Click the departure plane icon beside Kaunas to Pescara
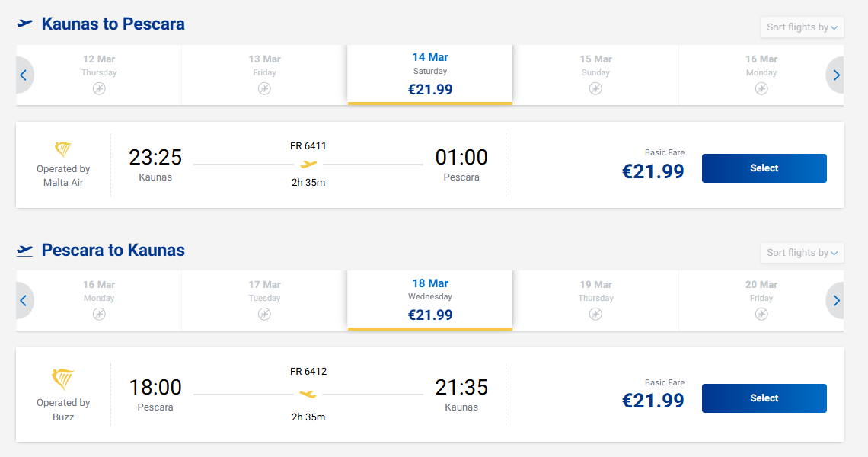Image resolution: width=868 pixels, height=457 pixels. pos(25,24)
